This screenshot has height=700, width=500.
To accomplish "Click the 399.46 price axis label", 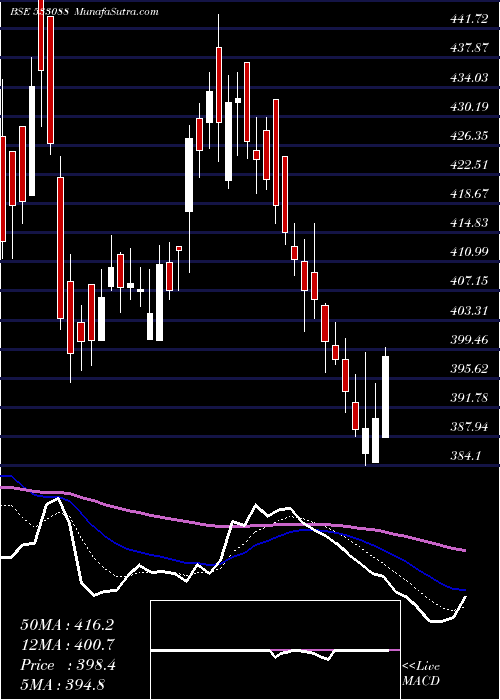I will 469,340.
